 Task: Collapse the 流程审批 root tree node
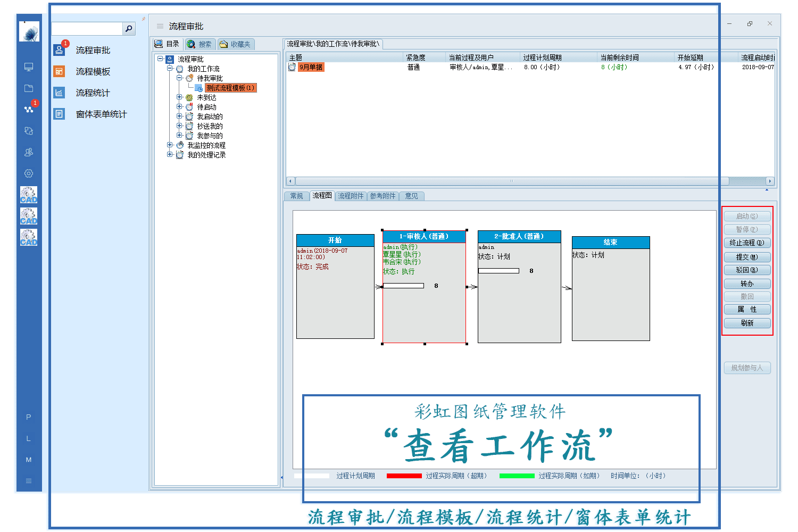[160, 59]
